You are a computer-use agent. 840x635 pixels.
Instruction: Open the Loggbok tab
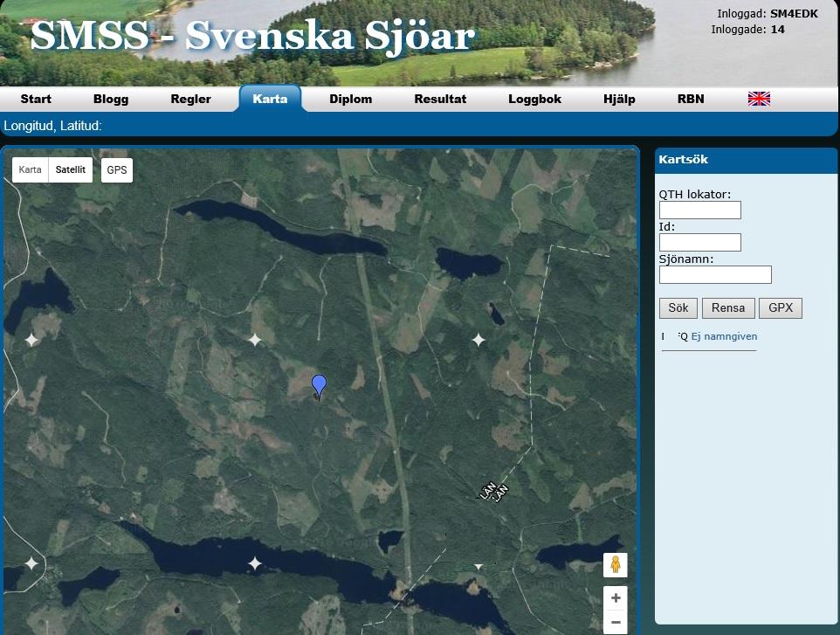tap(534, 99)
